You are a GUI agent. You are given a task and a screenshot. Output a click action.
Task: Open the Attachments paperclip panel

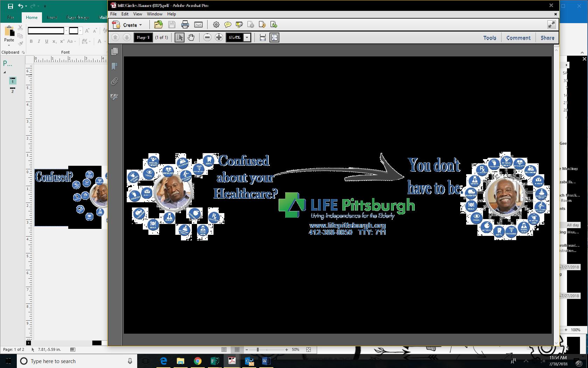114,82
